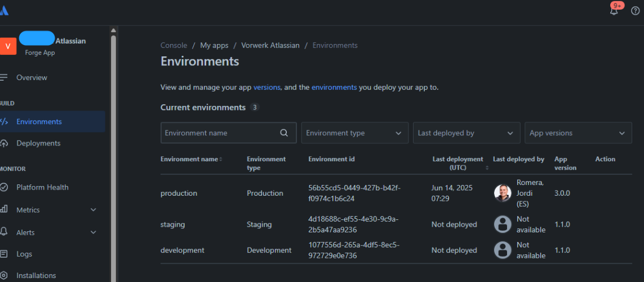Image resolution: width=644 pixels, height=282 pixels.
Task: Follow the Console breadcrumb link
Action: click(x=174, y=45)
